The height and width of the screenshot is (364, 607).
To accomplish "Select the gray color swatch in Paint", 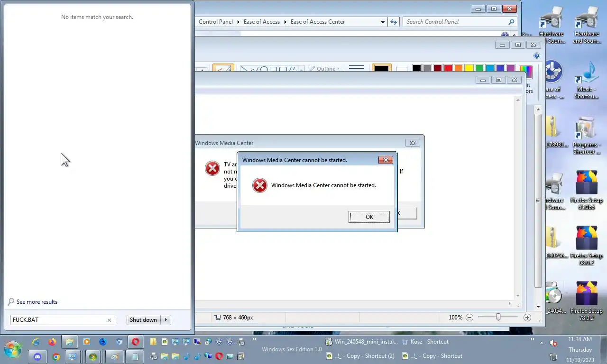I will (x=427, y=69).
